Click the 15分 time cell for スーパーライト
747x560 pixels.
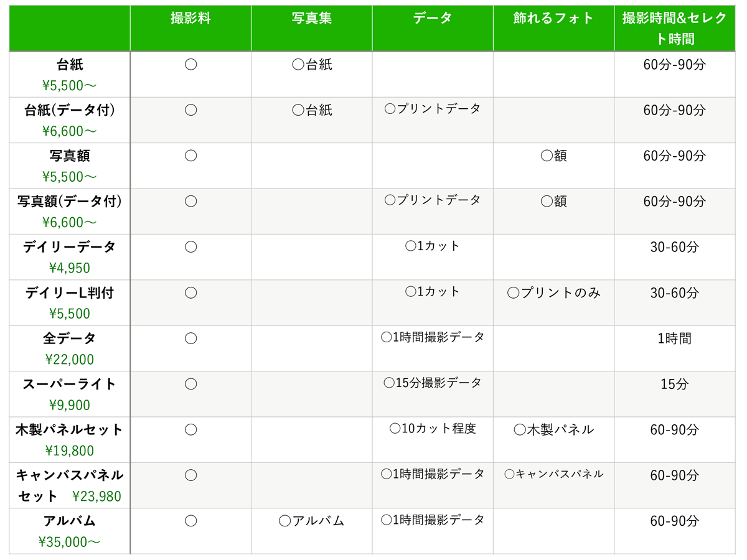pyautogui.click(x=675, y=384)
